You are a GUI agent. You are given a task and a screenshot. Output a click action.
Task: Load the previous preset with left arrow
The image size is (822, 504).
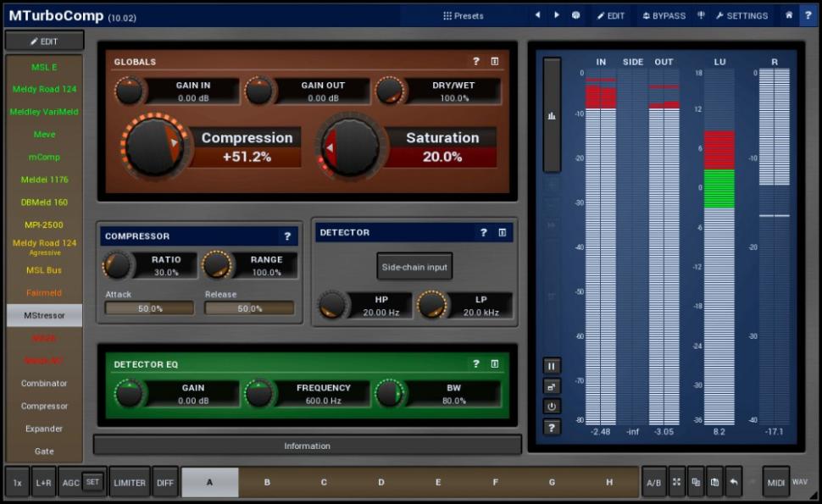point(537,15)
